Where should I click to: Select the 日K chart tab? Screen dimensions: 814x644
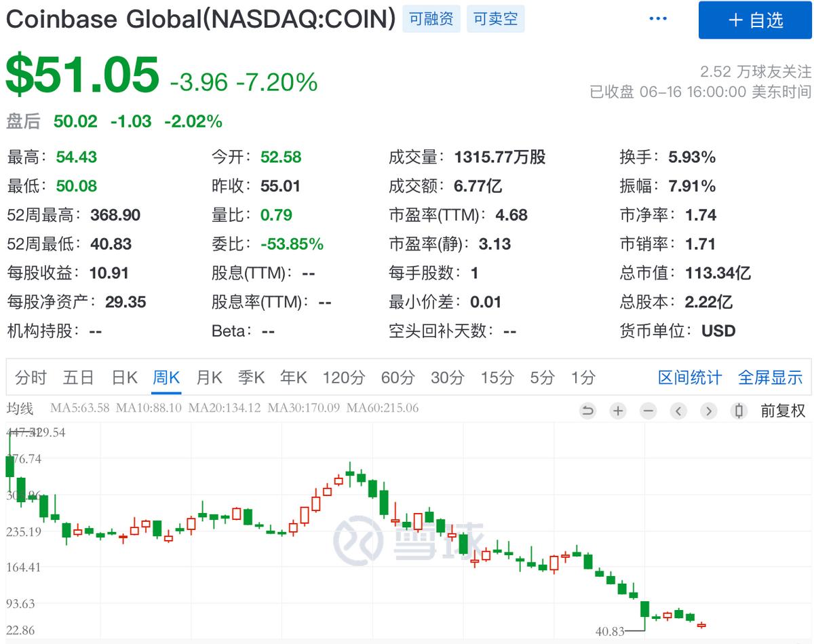[125, 377]
